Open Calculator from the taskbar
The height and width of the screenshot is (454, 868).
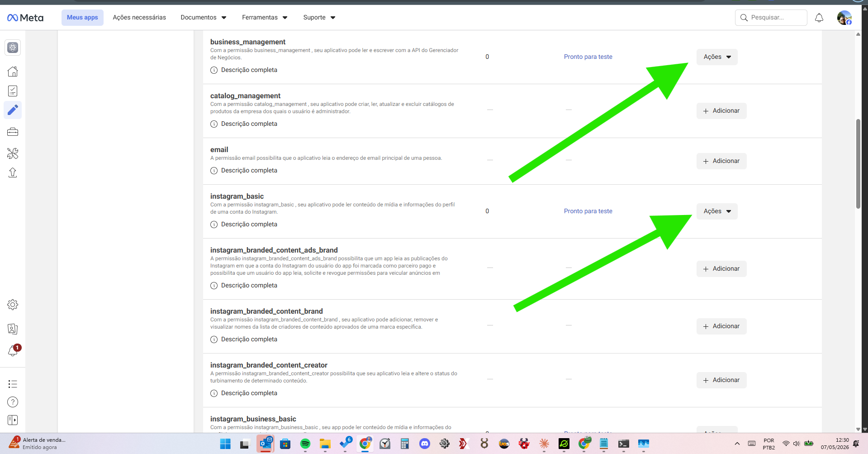point(405,444)
